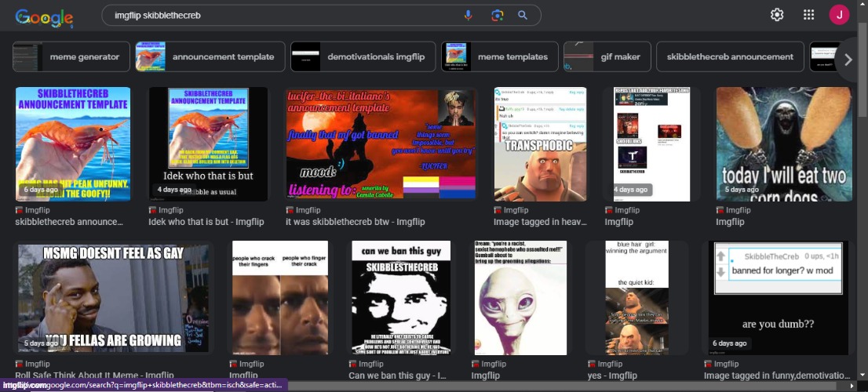The width and height of the screenshot is (868, 392).
Task: Select the 'meme generator' chip
Action: (71, 56)
